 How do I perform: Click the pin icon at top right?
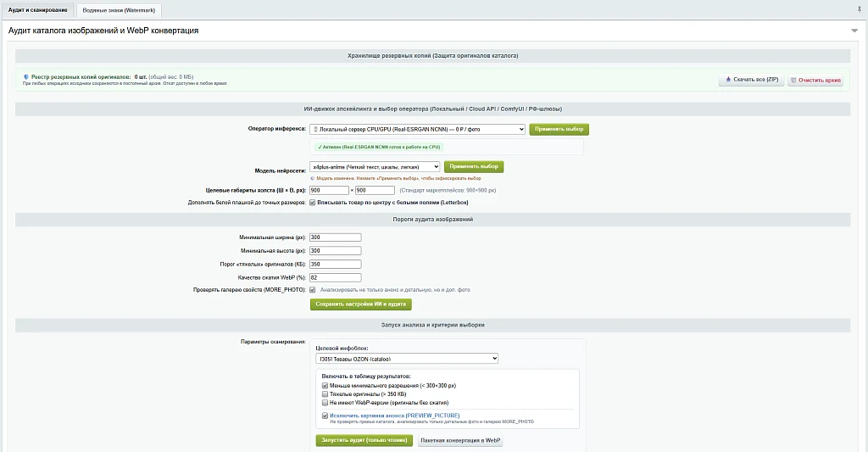860,9
